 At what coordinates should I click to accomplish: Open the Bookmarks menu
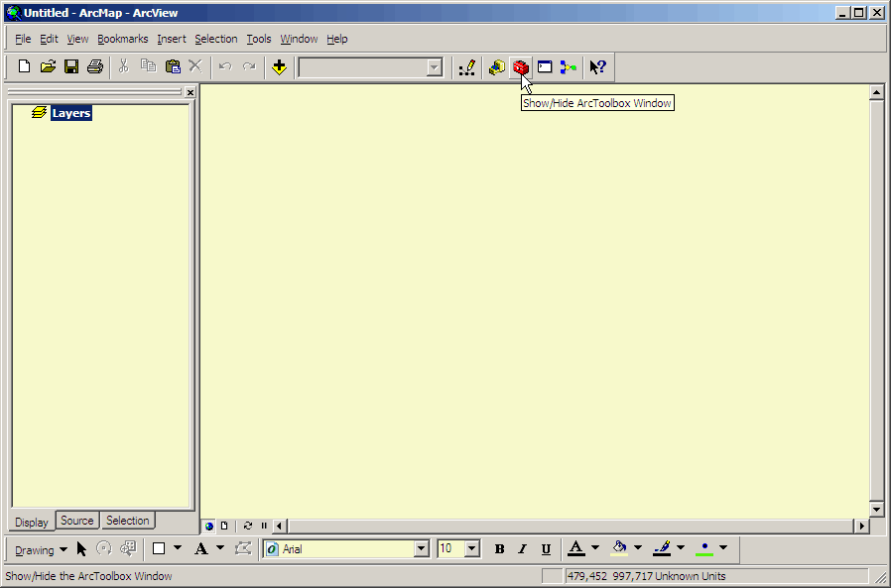(123, 40)
